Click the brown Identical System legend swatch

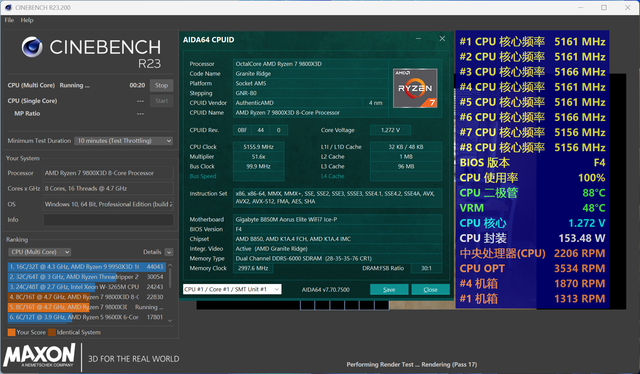tap(52, 332)
